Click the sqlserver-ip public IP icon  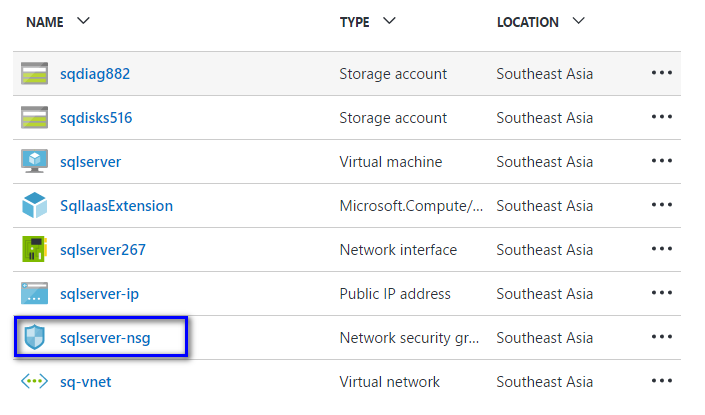35,293
